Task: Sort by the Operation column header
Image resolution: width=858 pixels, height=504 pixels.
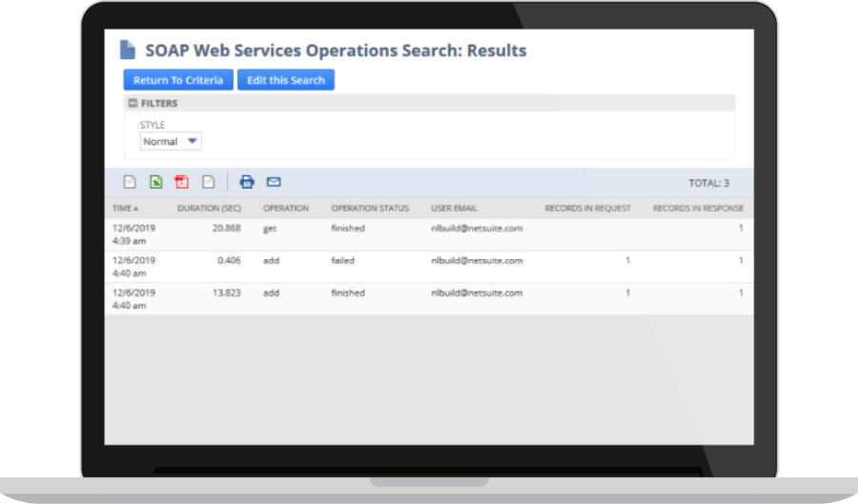Action: [286, 209]
